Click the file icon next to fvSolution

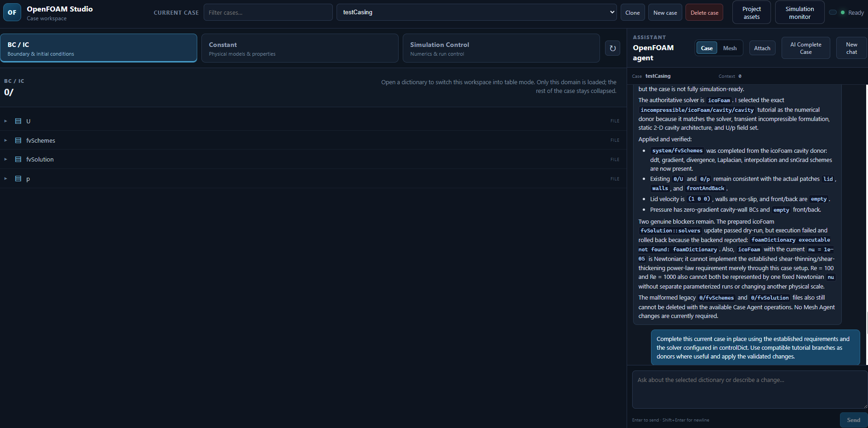pos(18,159)
